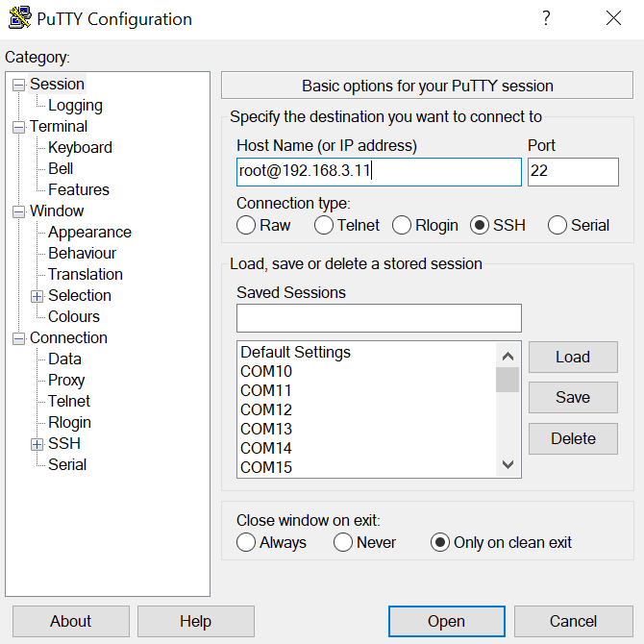The height and width of the screenshot is (644, 644).
Task: Select the Serial connection type radio button
Action: pyautogui.click(x=557, y=225)
